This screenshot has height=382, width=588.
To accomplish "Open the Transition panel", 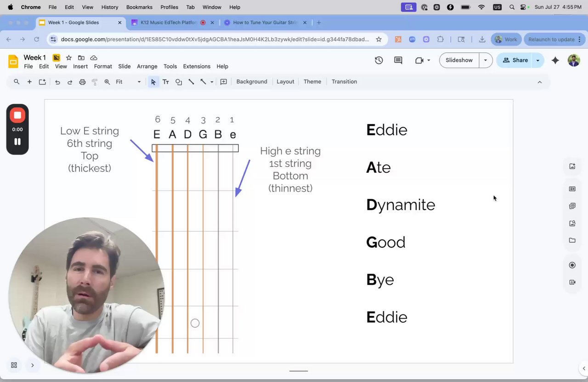I will pyautogui.click(x=344, y=82).
